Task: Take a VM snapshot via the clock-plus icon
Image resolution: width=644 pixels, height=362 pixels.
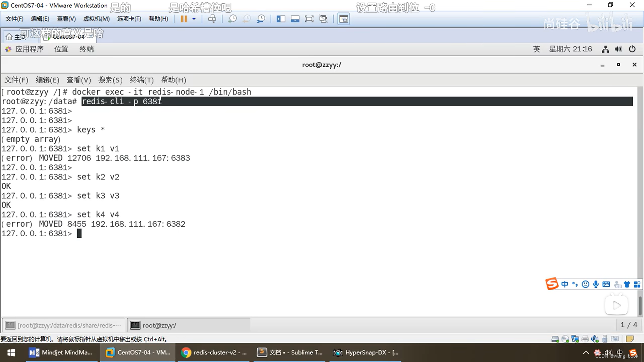Action: [232, 19]
